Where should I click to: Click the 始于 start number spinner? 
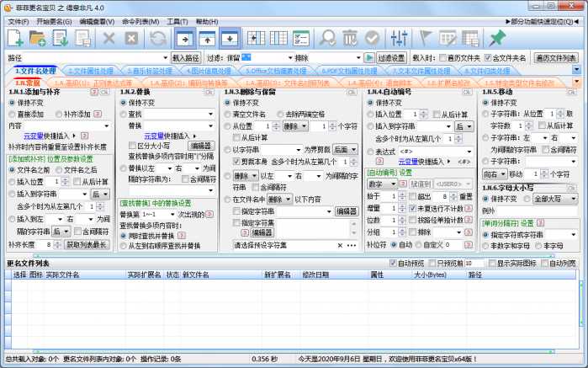[402, 196]
